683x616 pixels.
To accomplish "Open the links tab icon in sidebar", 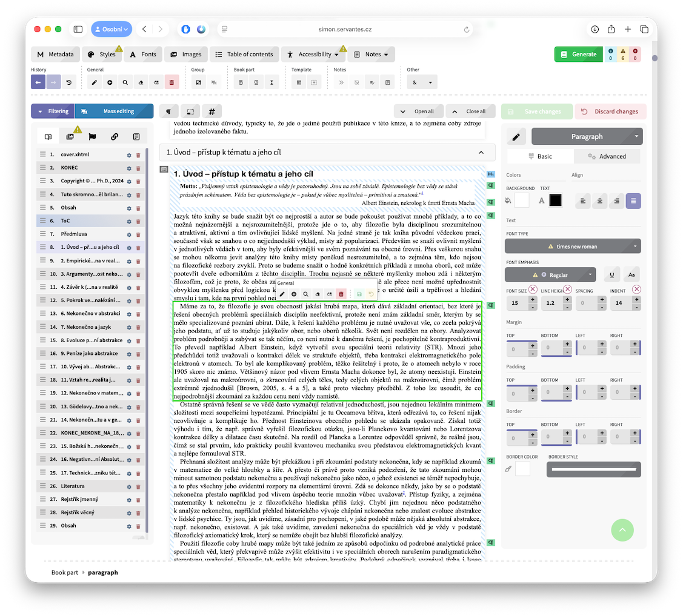I will pos(115,137).
